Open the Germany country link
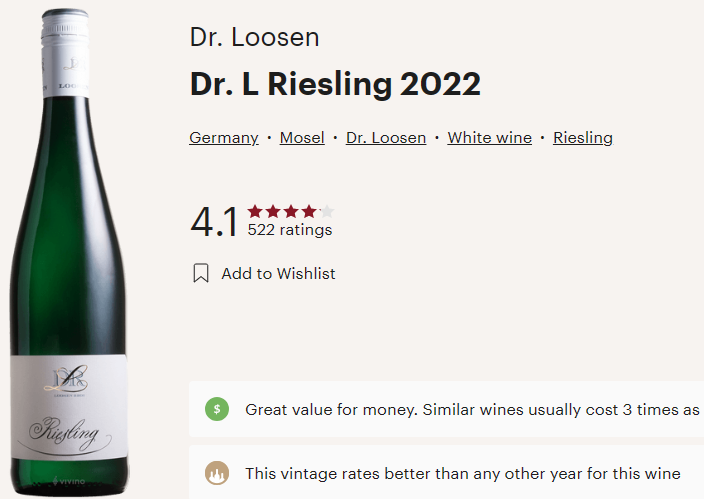The width and height of the screenshot is (704, 499). [224, 138]
